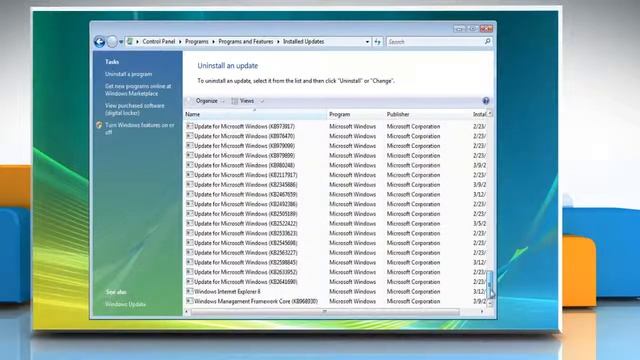Open the recent pages dropdown arrow
The height and width of the screenshot is (360, 640).
click(121, 42)
